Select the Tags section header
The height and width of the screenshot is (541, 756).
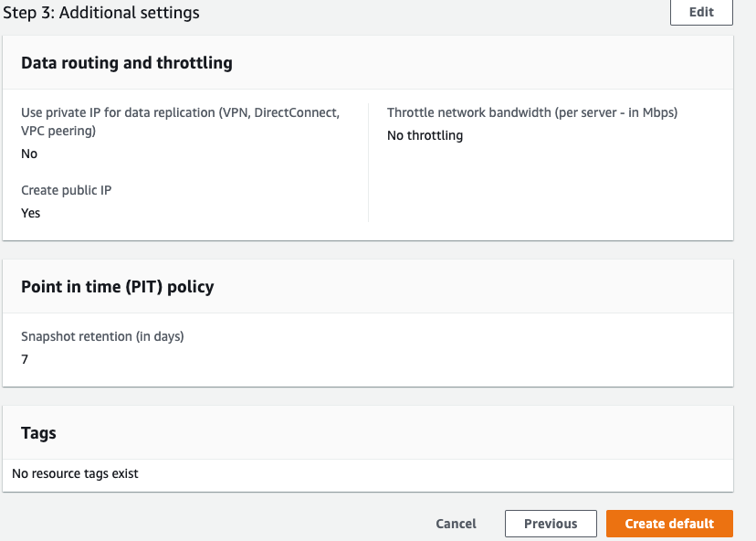click(x=38, y=433)
